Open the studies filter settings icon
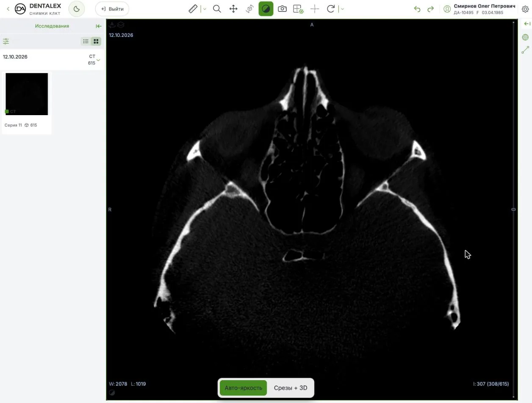532x403 pixels. click(6, 41)
